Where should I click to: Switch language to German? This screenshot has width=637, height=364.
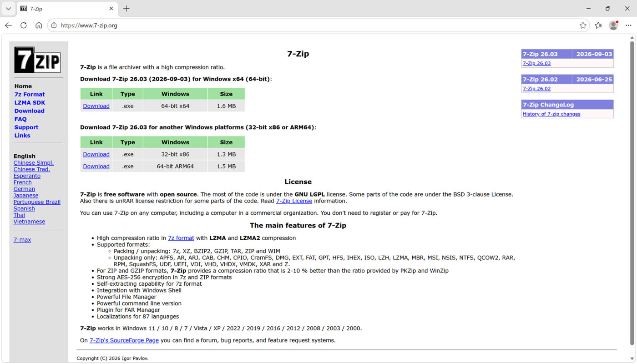(x=24, y=189)
